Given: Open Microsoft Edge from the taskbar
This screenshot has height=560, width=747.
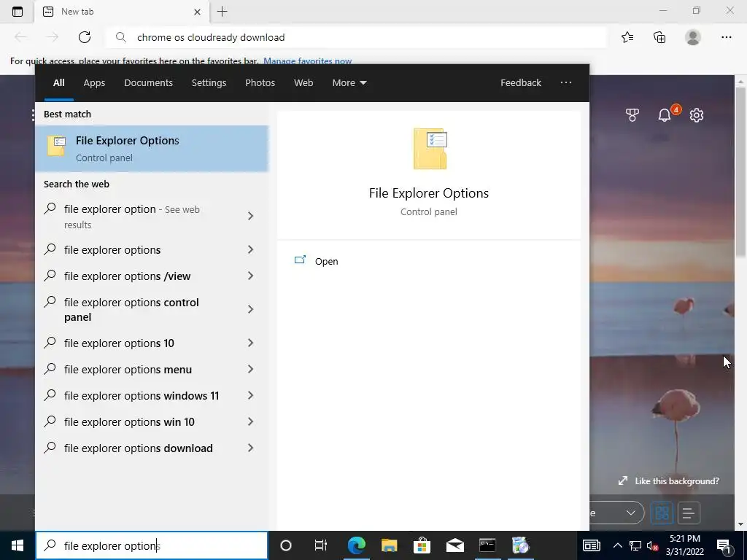Looking at the screenshot, I should tap(356, 545).
